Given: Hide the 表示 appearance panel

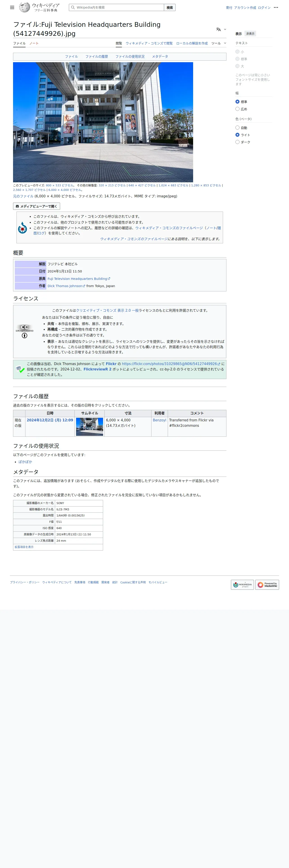Looking at the screenshot, I should point(250,34).
